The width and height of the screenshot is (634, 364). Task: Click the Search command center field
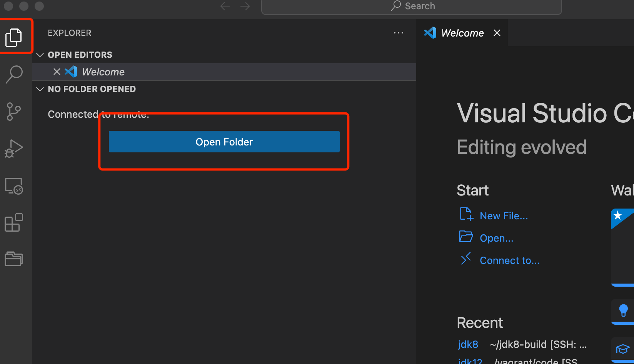tap(412, 7)
